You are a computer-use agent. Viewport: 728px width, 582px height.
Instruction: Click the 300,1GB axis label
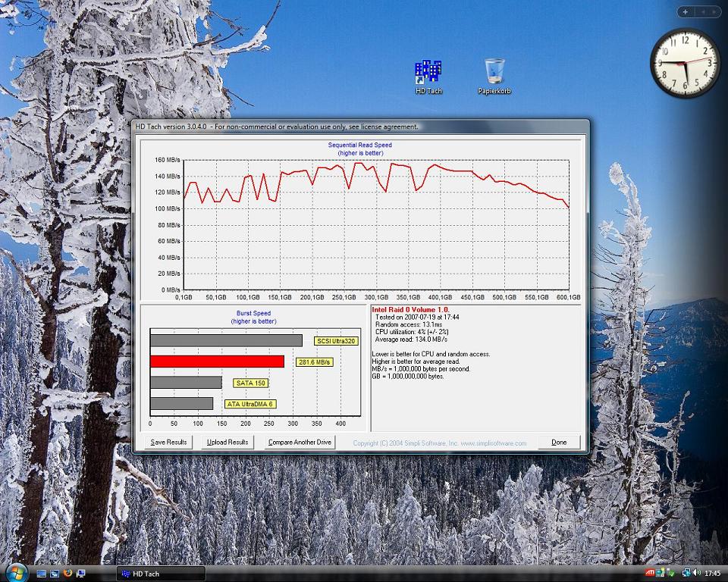(376, 297)
